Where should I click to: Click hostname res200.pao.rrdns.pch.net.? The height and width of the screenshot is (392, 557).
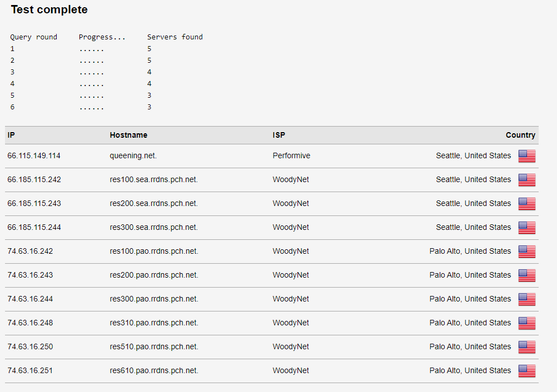[x=154, y=275]
